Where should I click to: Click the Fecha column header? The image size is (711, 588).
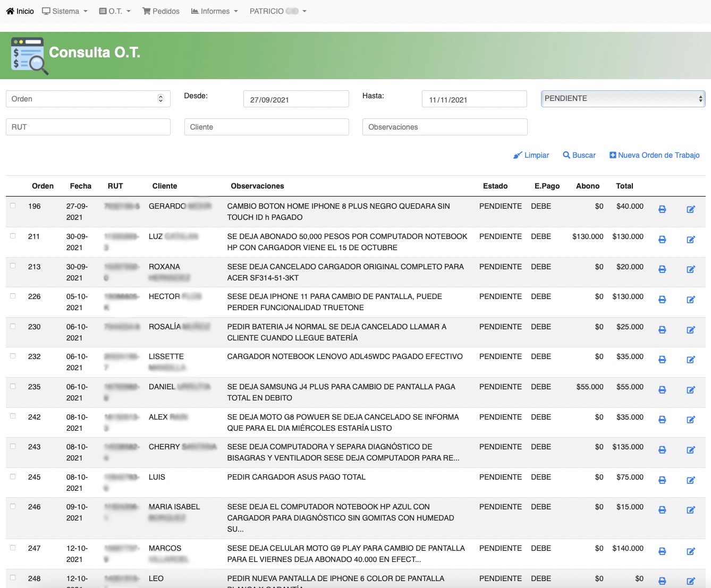click(x=81, y=186)
